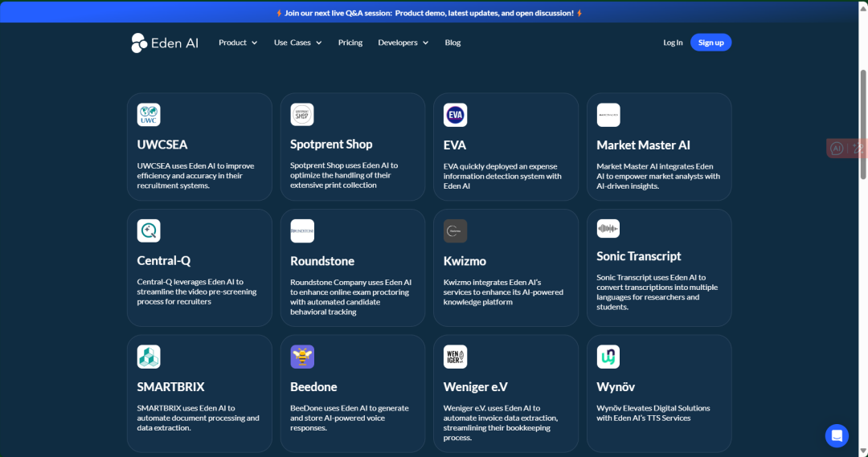Click the Market Master AI logo icon
Screen dimensions: 868x457
tap(608, 115)
